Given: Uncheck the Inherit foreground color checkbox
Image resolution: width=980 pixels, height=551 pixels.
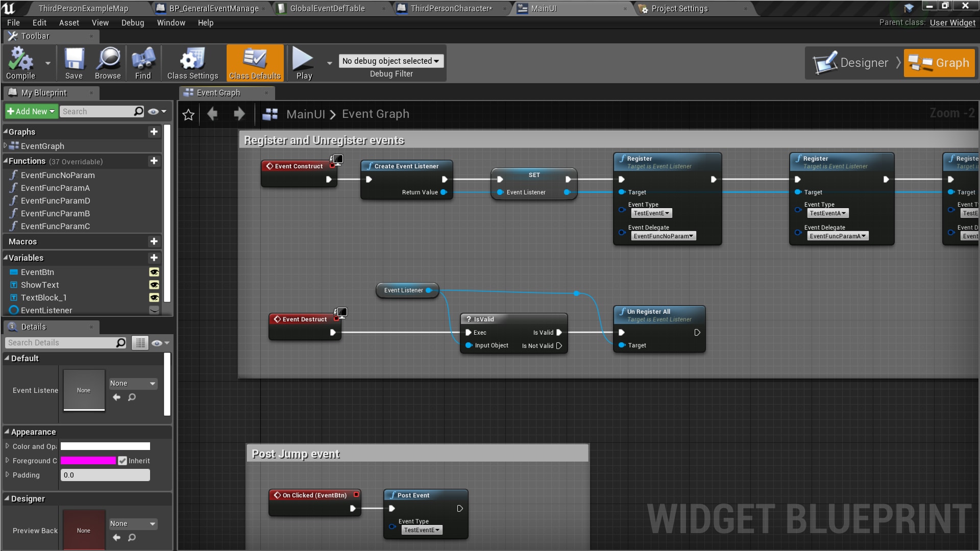Looking at the screenshot, I should [x=122, y=461].
